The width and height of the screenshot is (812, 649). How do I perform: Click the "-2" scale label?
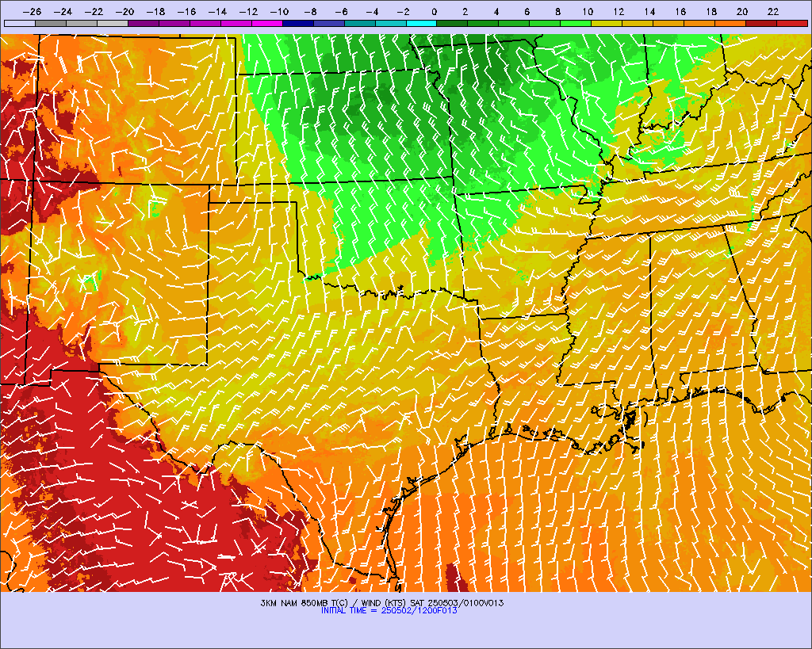(x=403, y=11)
